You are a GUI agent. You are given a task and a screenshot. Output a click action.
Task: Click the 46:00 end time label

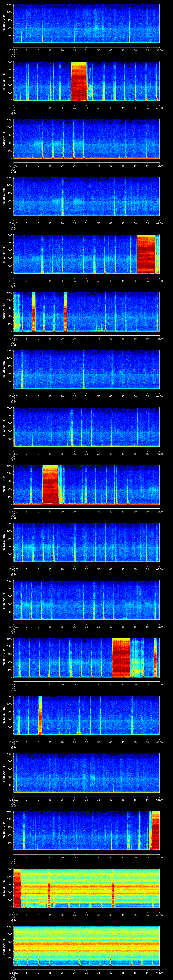(x=159, y=511)
